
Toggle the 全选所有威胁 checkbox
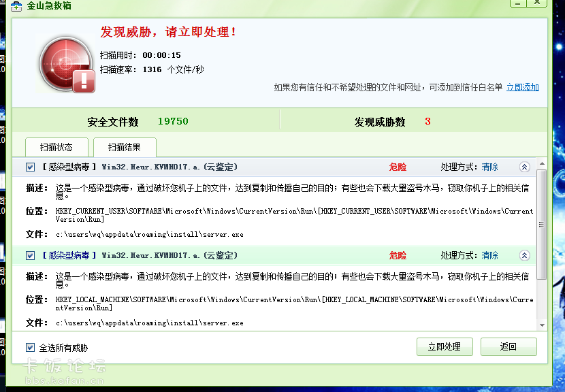point(30,347)
